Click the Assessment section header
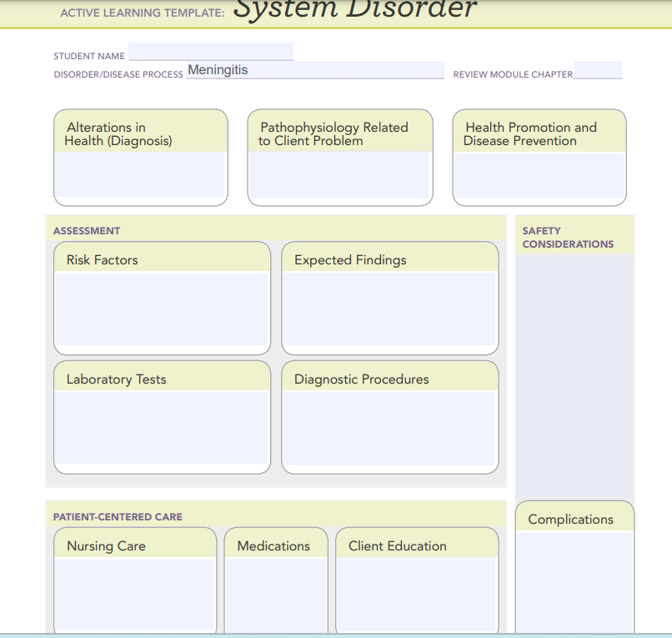The image size is (672, 638). (81, 231)
